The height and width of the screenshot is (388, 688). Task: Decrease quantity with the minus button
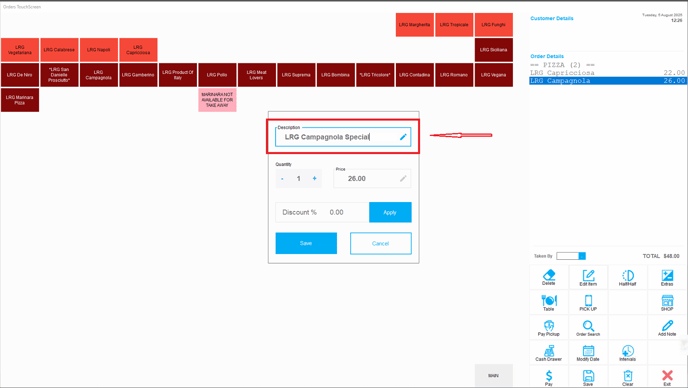(x=282, y=179)
